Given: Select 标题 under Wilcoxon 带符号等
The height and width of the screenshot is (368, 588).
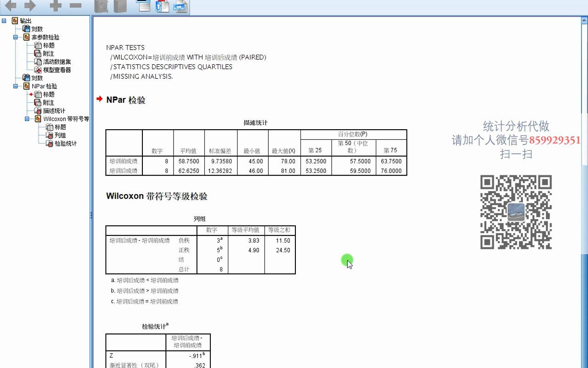Looking at the screenshot, I should coord(60,127).
